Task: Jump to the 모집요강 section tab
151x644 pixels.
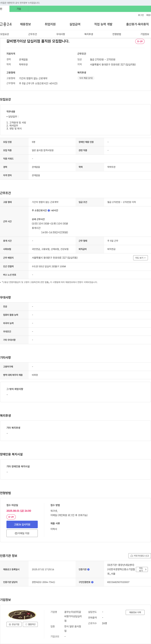Action: [5, 34]
